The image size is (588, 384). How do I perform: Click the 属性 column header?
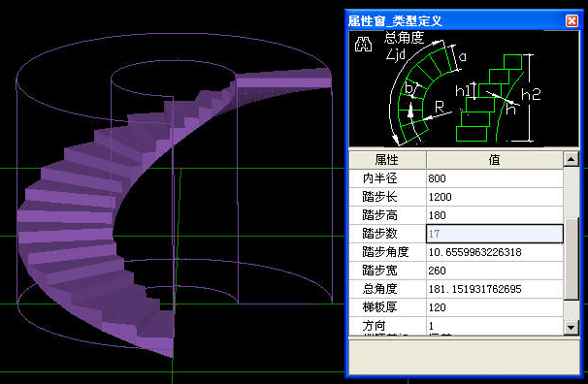click(387, 160)
